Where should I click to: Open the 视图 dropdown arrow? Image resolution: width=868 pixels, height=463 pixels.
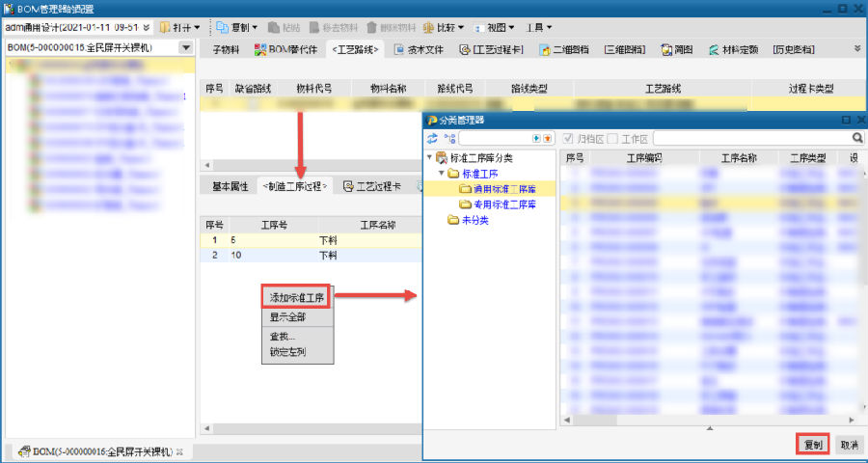tap(511, 27)
